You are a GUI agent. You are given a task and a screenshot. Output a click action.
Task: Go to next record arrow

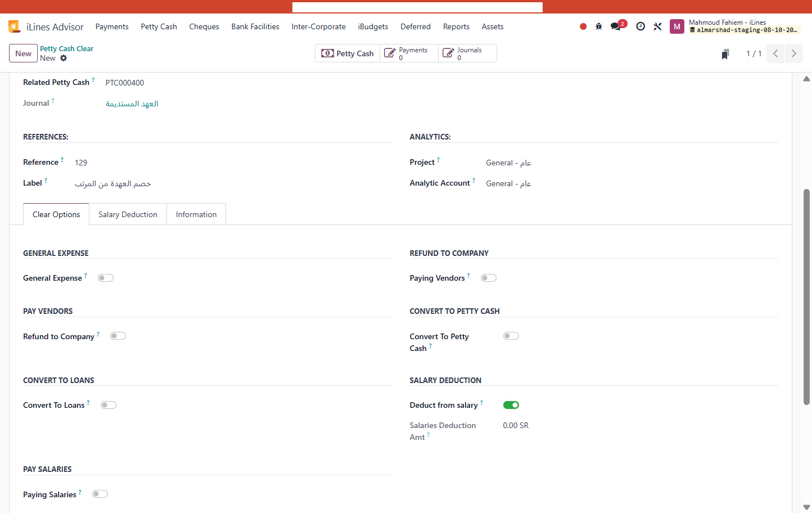click(x=794, y=53)
